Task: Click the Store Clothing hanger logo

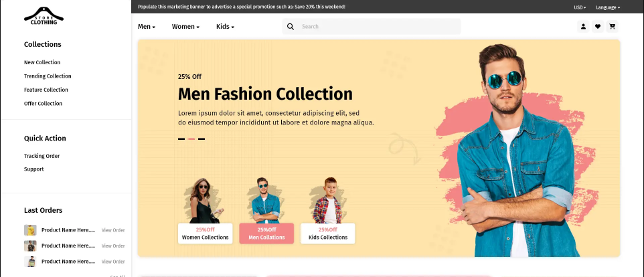Action: coord(44,16)
